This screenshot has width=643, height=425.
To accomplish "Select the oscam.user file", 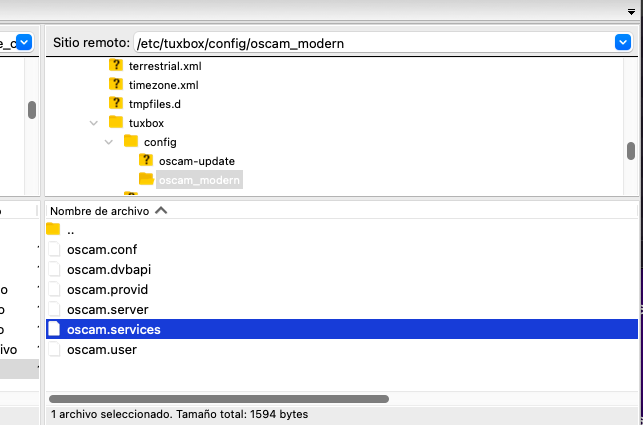I will coord(101,350).
